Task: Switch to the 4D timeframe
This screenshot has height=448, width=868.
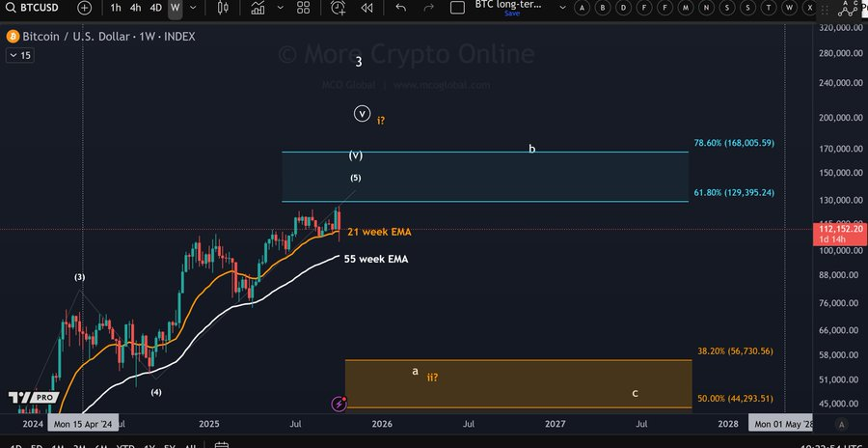Action: (155, 8)
